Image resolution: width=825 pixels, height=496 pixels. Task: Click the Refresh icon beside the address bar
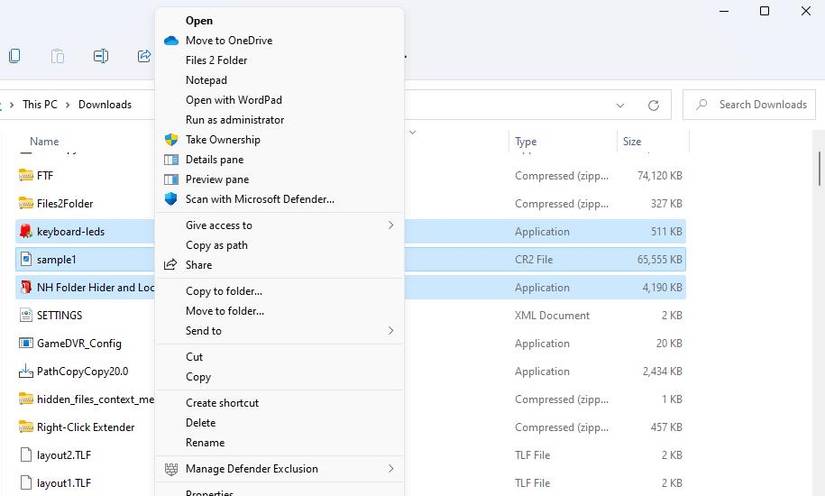coord(654,105)
